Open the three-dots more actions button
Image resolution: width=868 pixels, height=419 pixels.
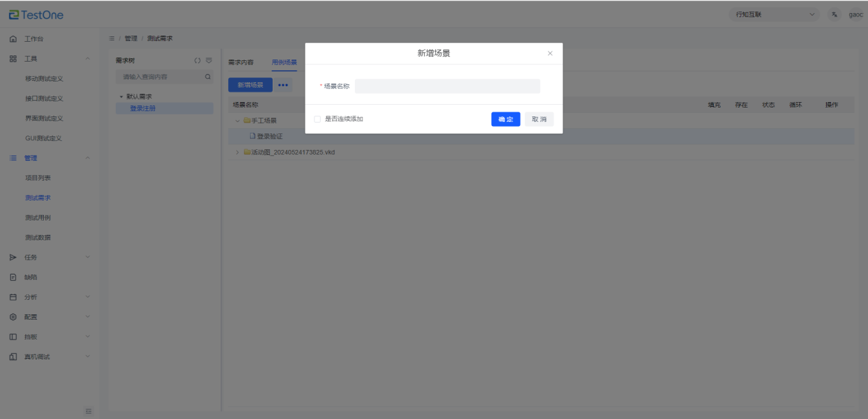click(284, 85)
